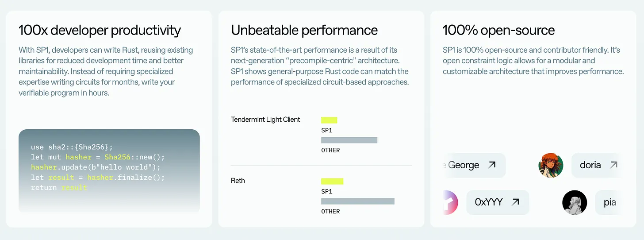Image resolution: width=644 pixels, height=240 pixels.
Task: Click the yellow SP1 bar for Reth
Action: [332, 181]
